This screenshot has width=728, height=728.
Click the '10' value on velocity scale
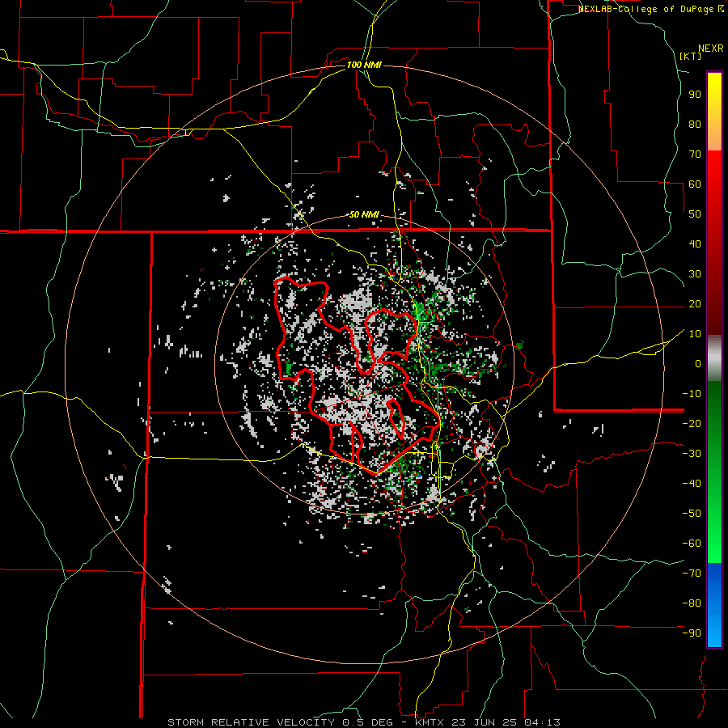point(695,334)
